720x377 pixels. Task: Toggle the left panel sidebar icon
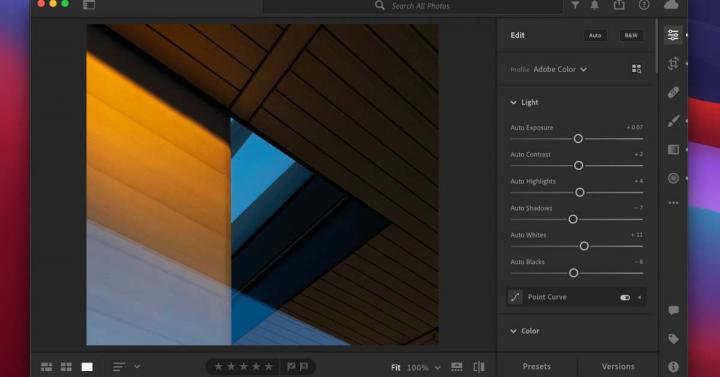point(89,5)
